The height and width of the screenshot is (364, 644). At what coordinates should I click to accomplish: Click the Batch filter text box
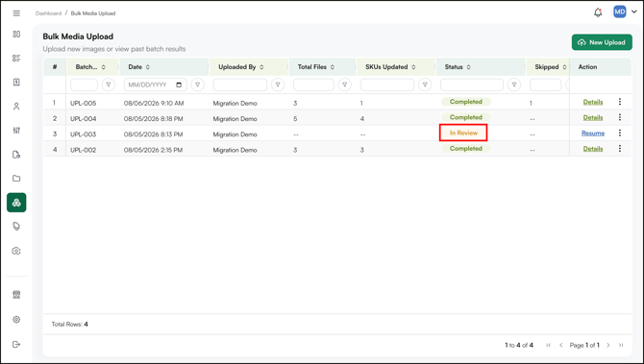84,85
